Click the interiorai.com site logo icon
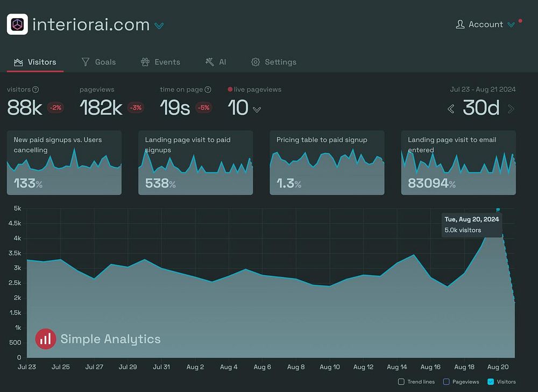Viewport: 538px width, 392px height. pyautogui.click(x=17, y=24)
